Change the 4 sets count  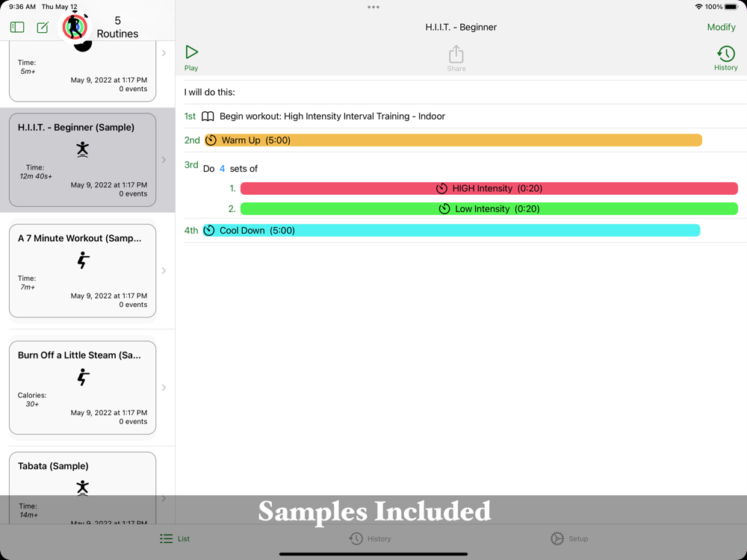[x=222, y=169]
